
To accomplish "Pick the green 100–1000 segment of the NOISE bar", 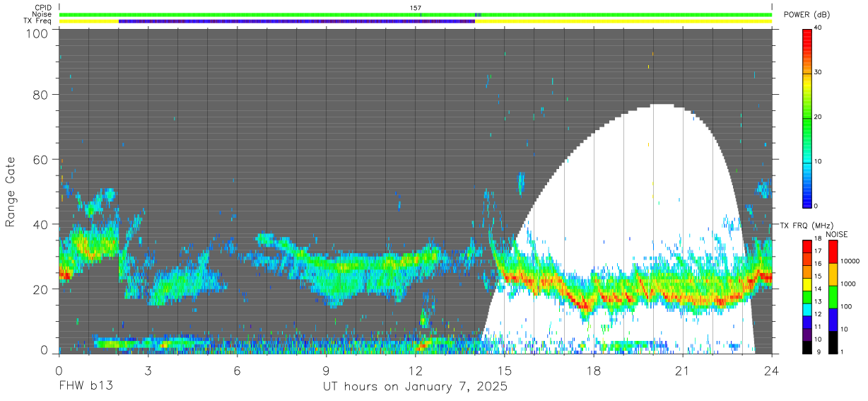I will (x=832, y=296).
